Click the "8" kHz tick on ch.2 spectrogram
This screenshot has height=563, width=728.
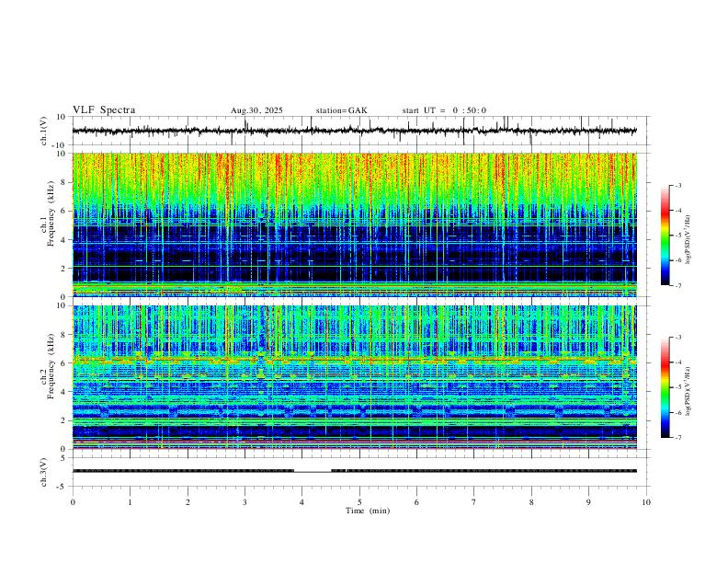(63, 335)
